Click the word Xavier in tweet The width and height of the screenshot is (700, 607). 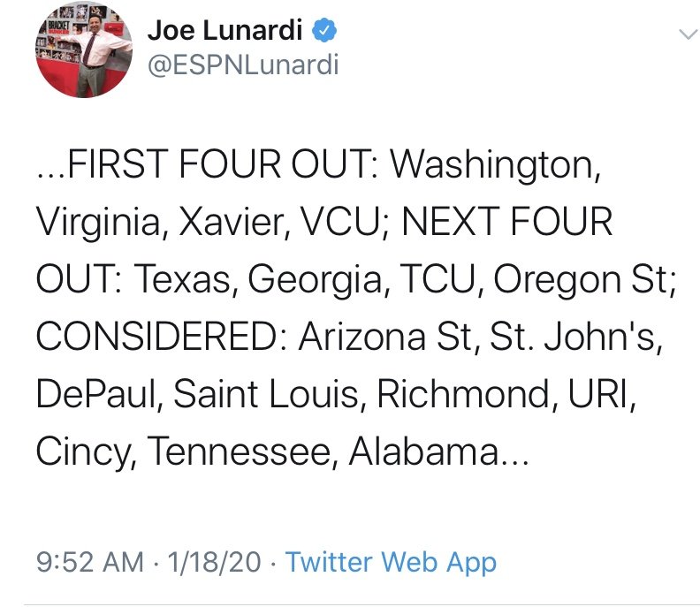(x=231, y=222)
